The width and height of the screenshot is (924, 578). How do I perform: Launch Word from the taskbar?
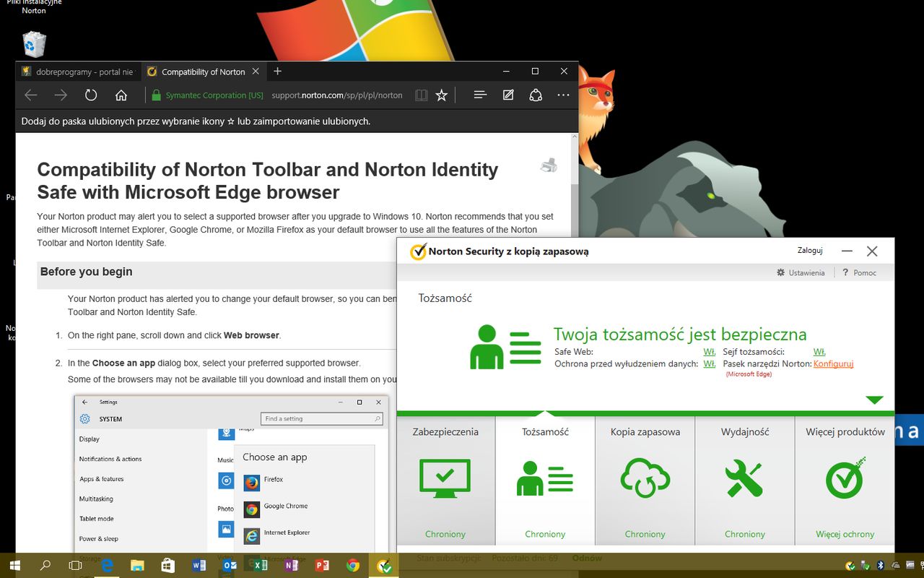[199, 566]
